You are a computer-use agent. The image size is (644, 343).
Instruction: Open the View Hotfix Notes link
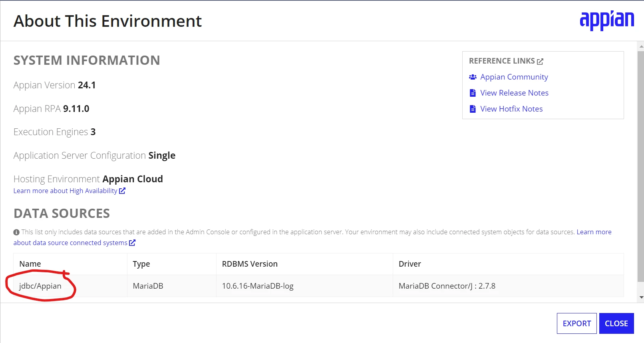coord(511,109)
